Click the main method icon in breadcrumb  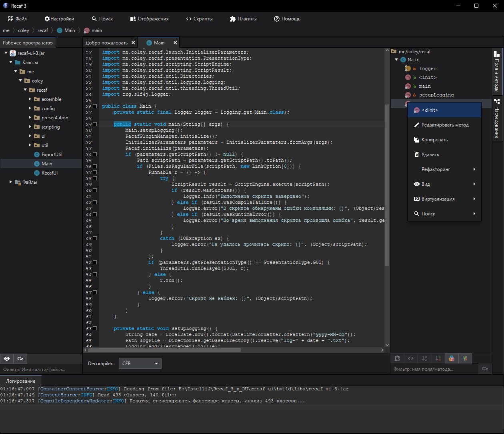pos(87,30)
